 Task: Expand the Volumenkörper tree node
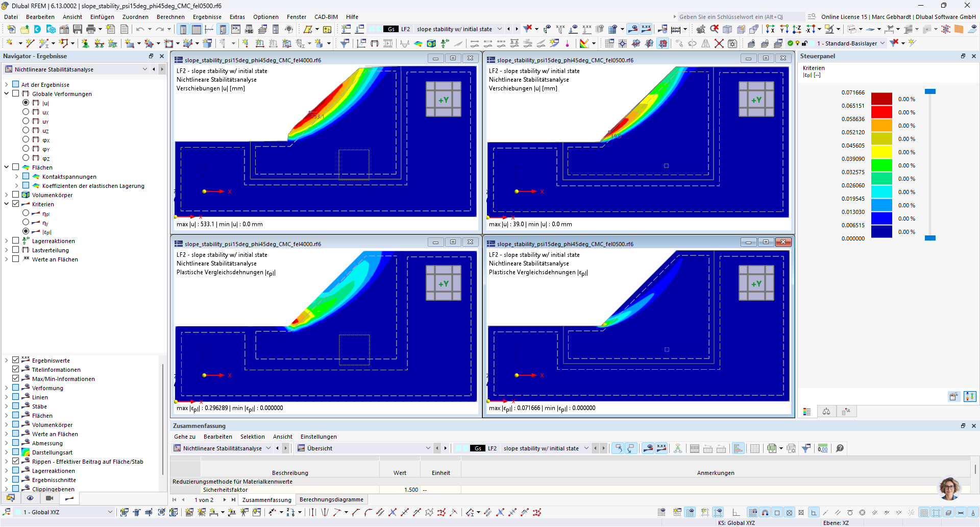(7, 195)
